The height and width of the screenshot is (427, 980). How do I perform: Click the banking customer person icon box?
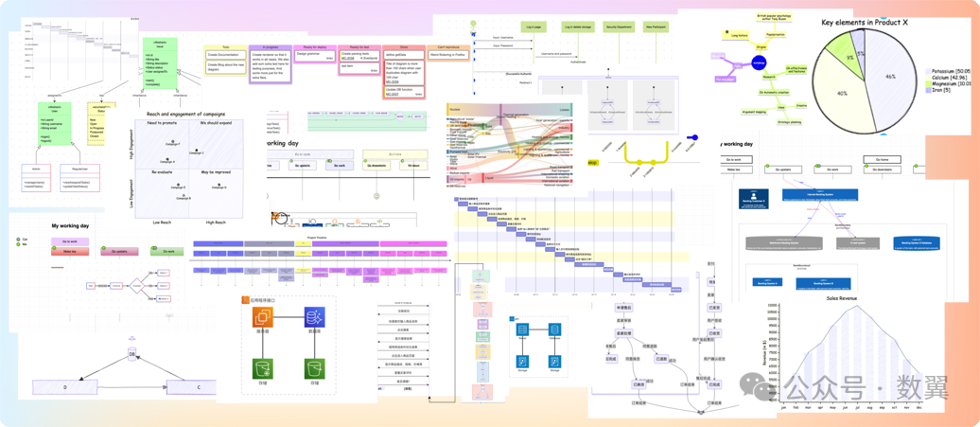pyautogui.click(x=756, y=200)
